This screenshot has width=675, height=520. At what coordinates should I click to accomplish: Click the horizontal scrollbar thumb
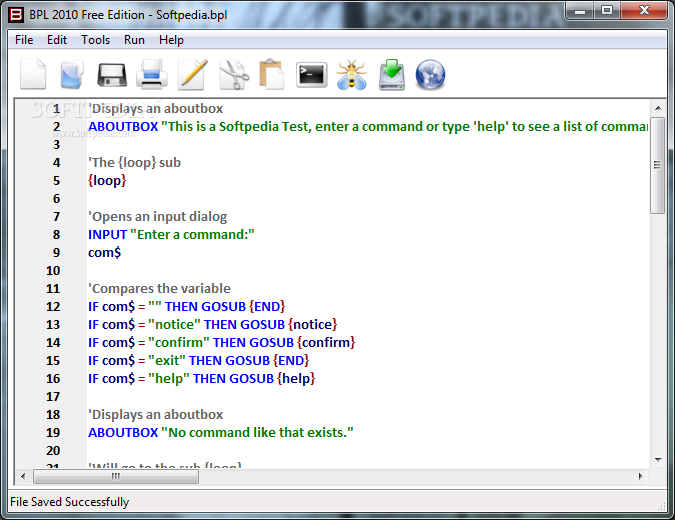[116, 477]
